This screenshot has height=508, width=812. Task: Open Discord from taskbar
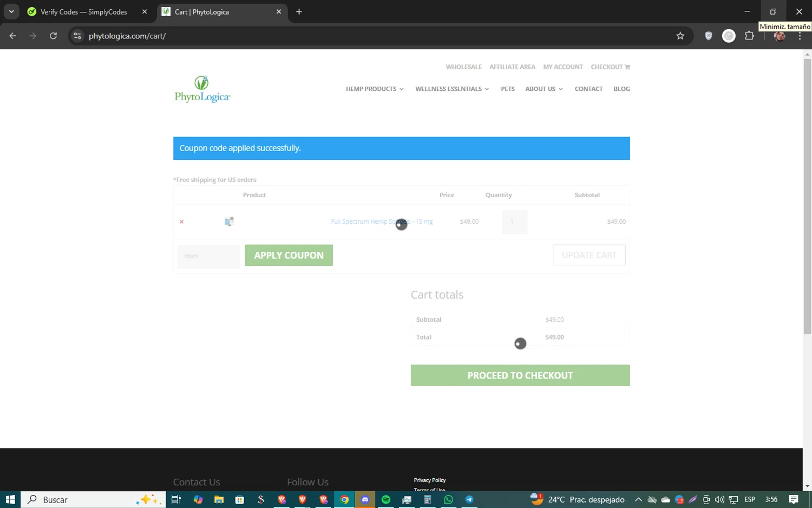[x=365, y=499]
